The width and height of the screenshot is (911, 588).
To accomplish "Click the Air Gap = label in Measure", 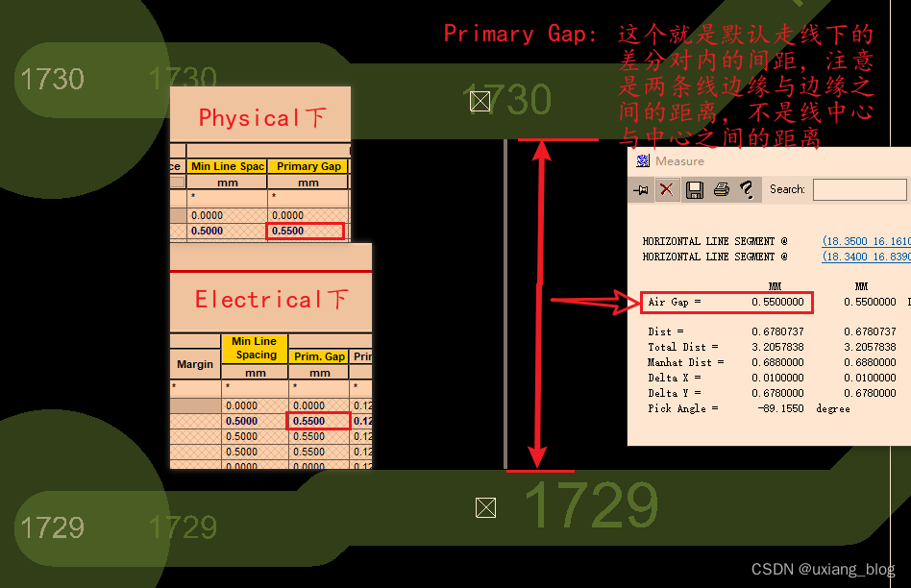I will pyautogui.click(x=675, y=302).
